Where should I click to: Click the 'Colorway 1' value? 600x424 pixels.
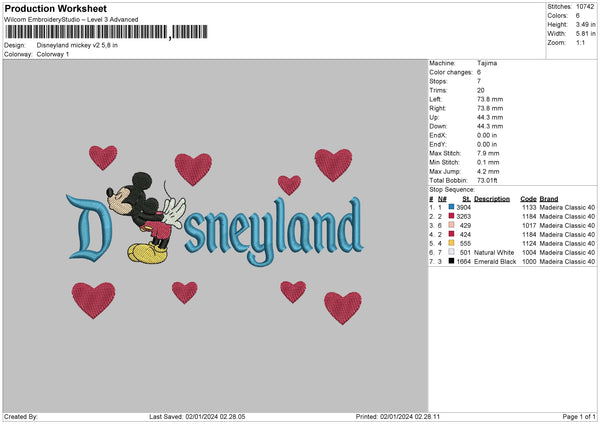[x=53, y=54]
